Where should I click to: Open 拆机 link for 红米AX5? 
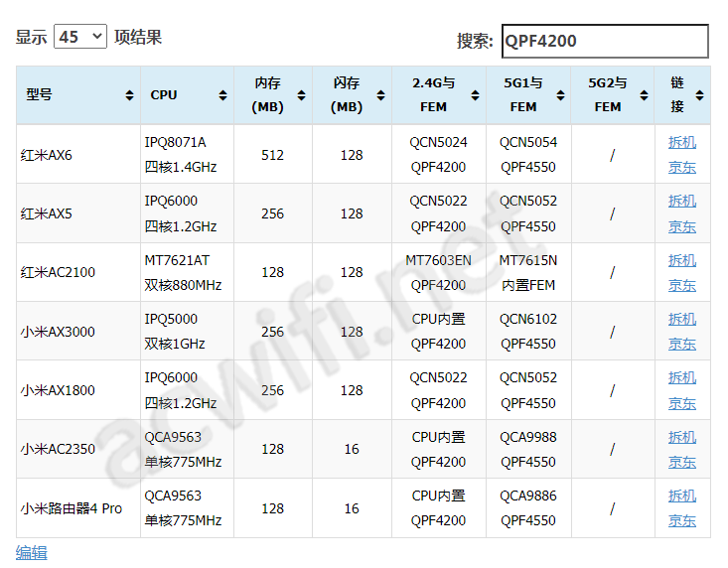[x=682, y=201]
